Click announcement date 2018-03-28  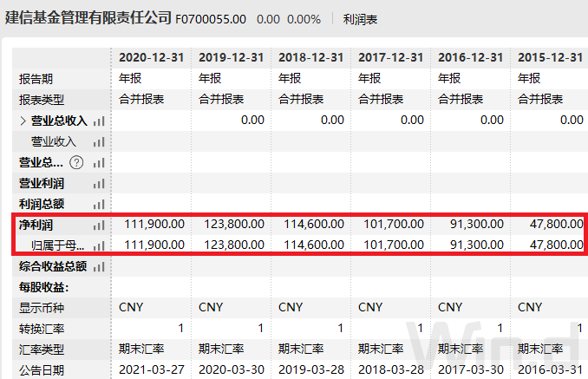tap(391, 370)
